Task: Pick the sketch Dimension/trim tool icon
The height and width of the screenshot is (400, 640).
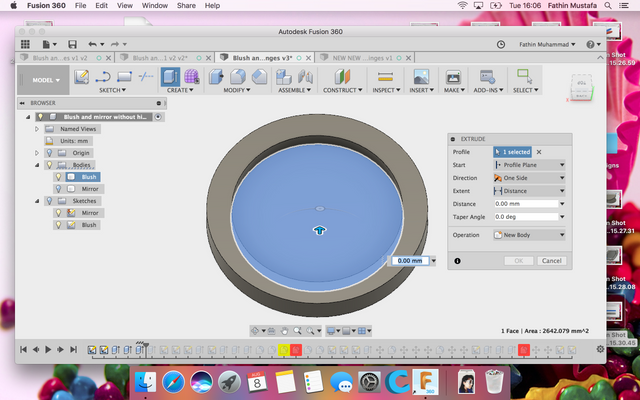Action: click(146, 76)
